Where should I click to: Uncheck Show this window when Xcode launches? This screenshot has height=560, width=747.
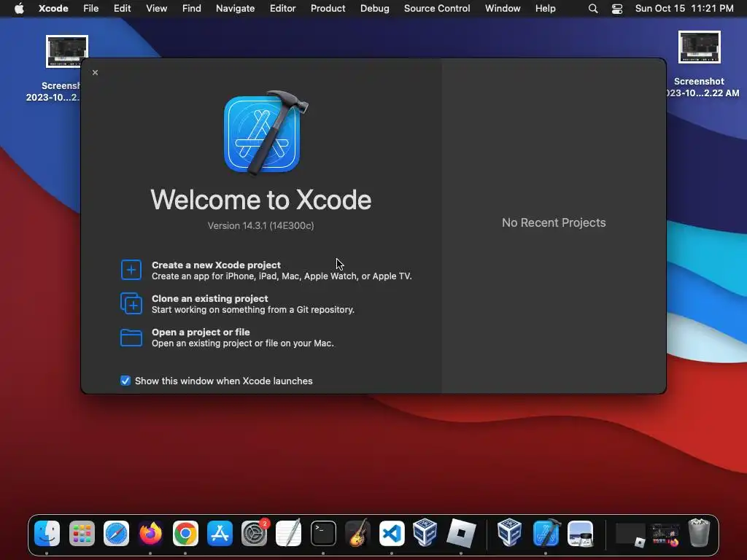[x=125, y=381]
